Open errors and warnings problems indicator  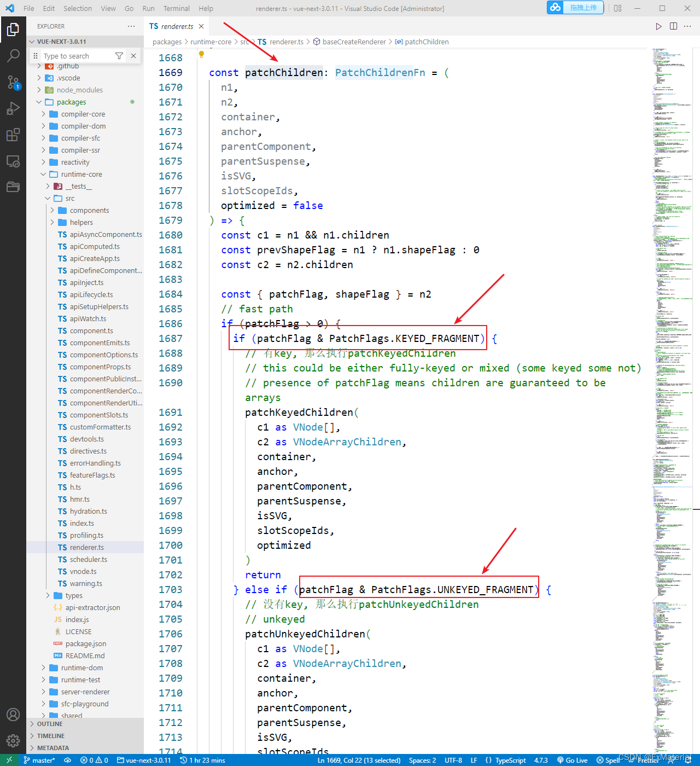(94, 760)
